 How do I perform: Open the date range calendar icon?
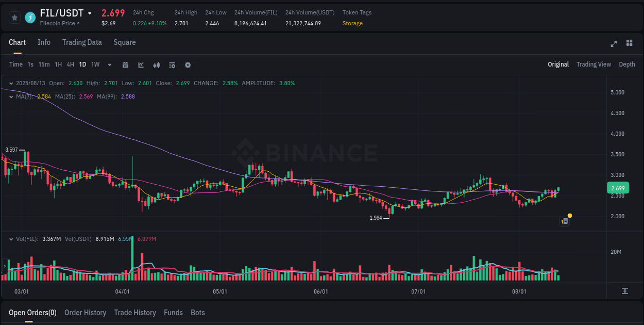coord(125,65)
